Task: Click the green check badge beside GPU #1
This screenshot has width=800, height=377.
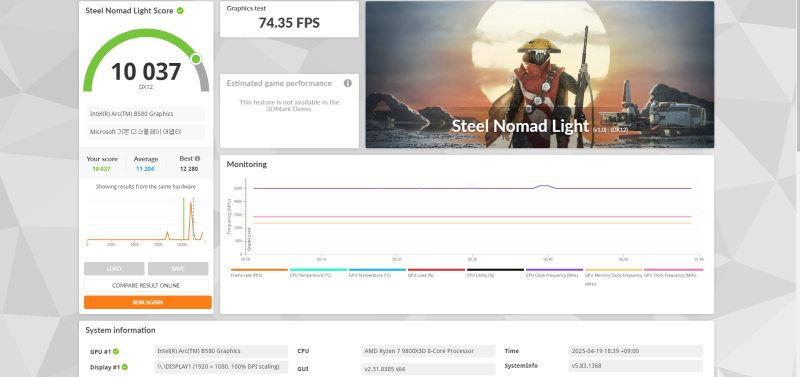Action: tap(116, 351)
